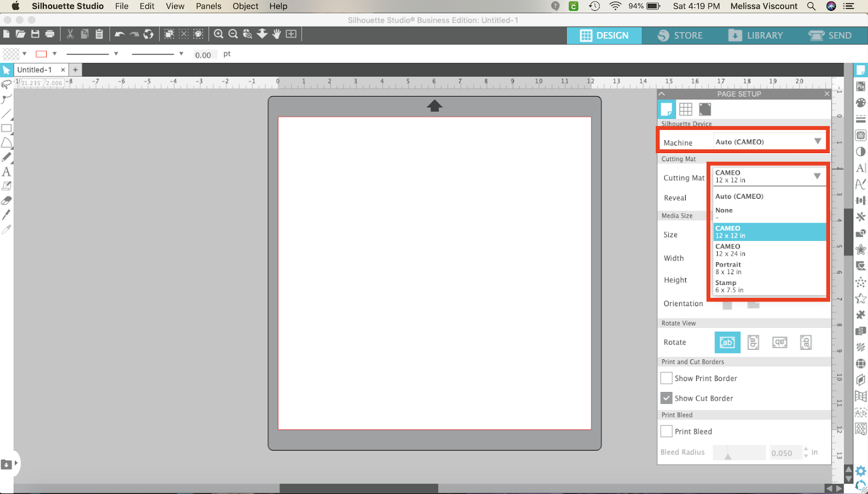Click the line thickness input field
The width and height of the screenshot is (868, 494).
[205, 54]
